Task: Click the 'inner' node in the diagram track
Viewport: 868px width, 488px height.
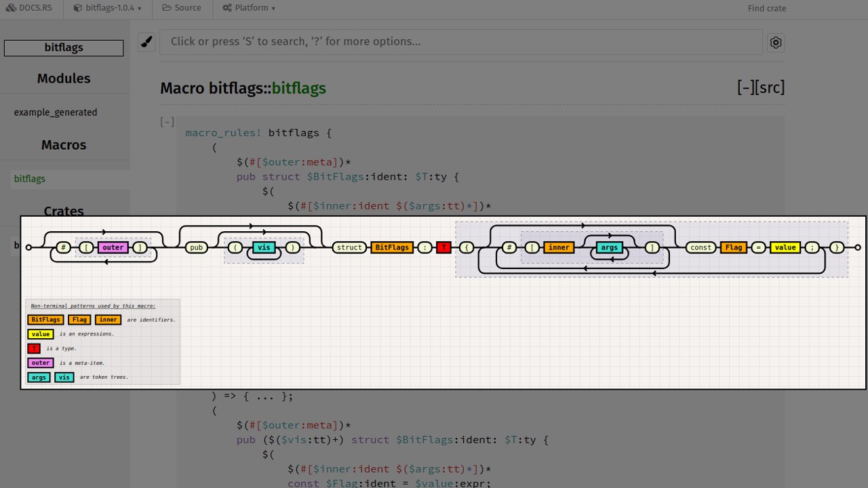Action: (x=559, y=247)
